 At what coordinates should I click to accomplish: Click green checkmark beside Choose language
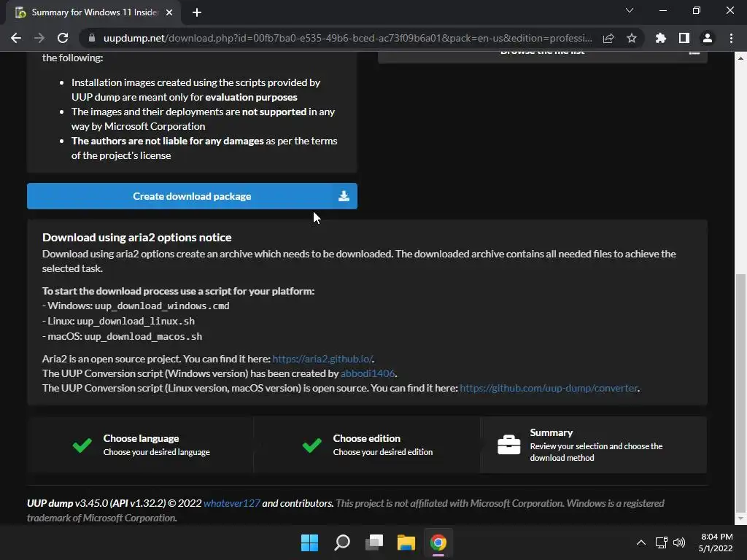[x=82, y=446]
